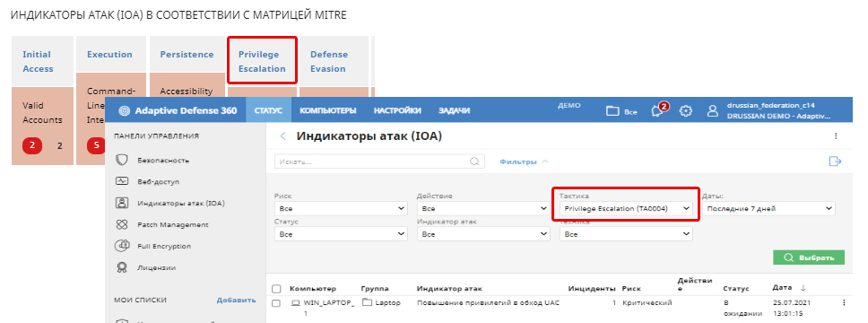This screenshot has width=868, height=323.
Task: Open the settings gear icon in header
Action: point(686,110)
